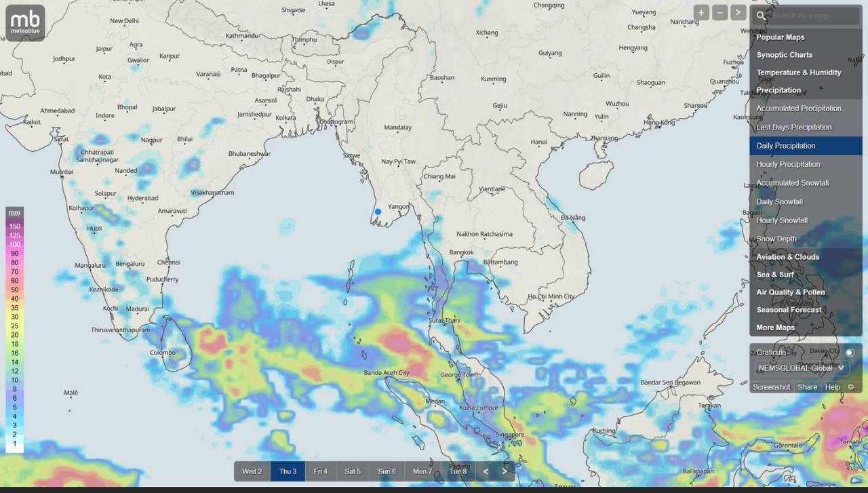Click the magnifying glass search icon

coord(762,16)
